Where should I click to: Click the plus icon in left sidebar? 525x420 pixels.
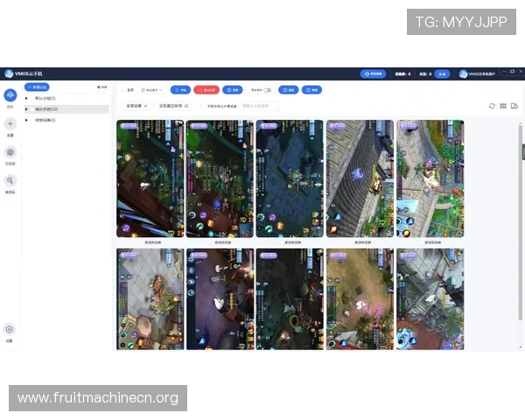10,124
